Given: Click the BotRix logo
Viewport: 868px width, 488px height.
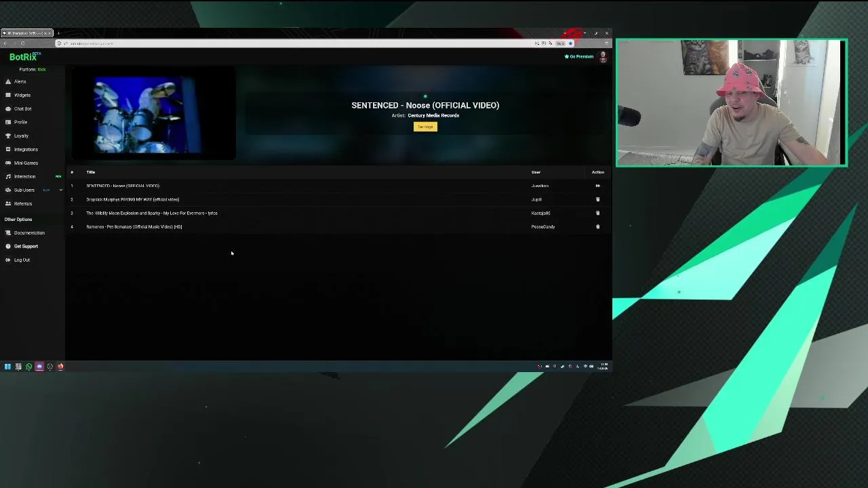Looking at the screenshot, I should point(24,57).
